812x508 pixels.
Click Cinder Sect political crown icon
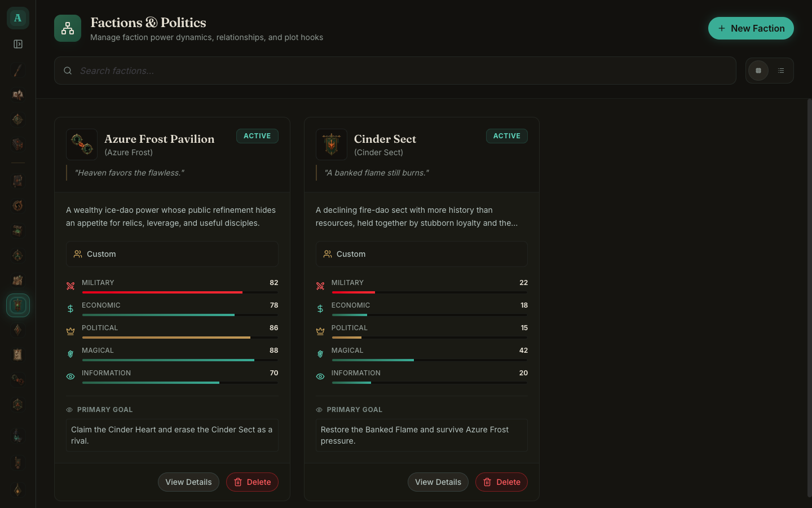(x=320, y=331)
